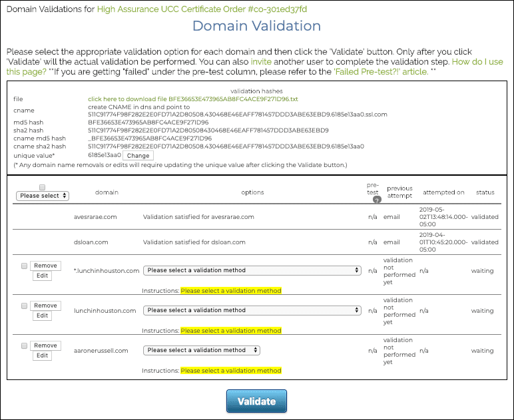
Task: Expand validation method dropdown for *.lunchinhouston.com
Action: 252,270
